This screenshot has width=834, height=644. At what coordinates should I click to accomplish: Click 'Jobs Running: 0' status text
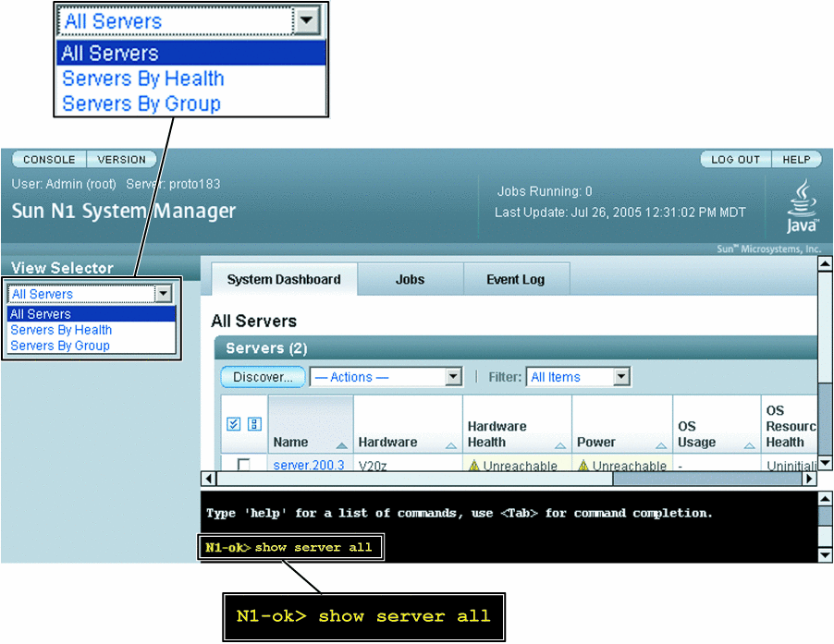tap(544, 191)
